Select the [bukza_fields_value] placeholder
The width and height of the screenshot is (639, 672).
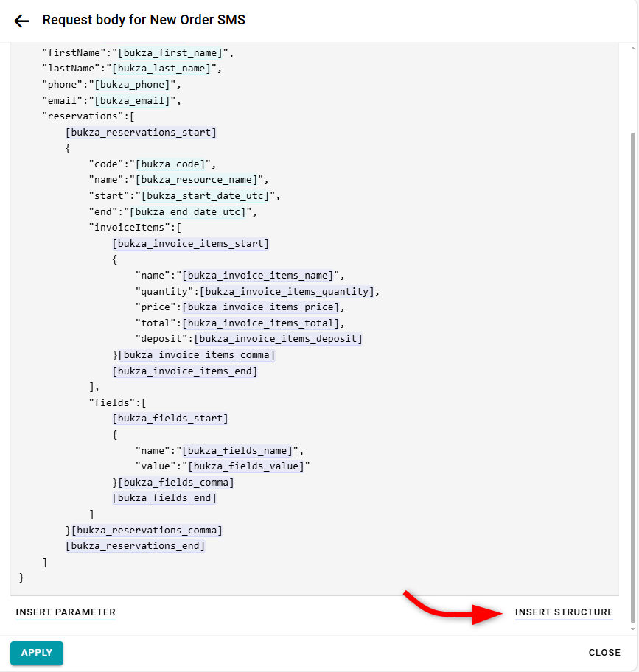[246, 466]
